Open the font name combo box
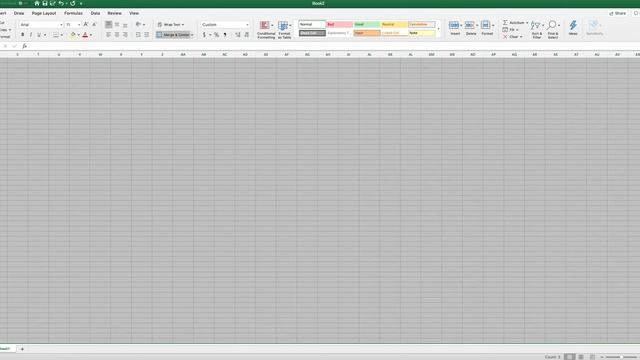This screenshot has width=640, height=360. [41, 24]
